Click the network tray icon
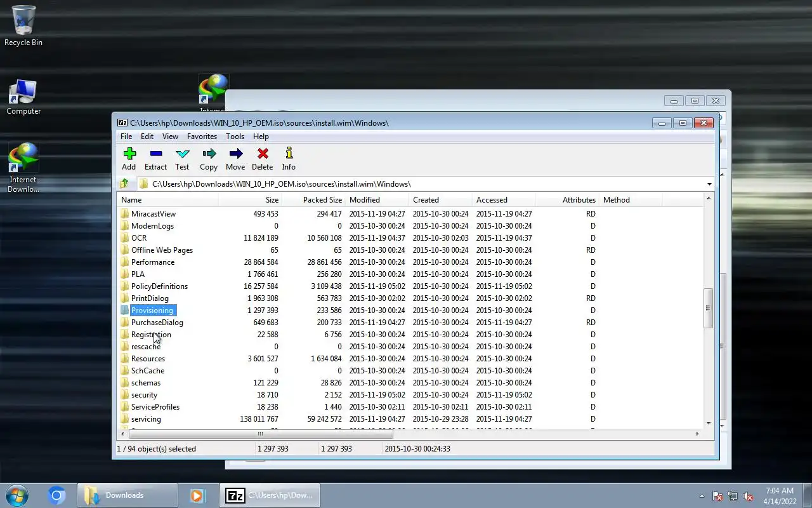The image size is (812, 508). [733, 497]
